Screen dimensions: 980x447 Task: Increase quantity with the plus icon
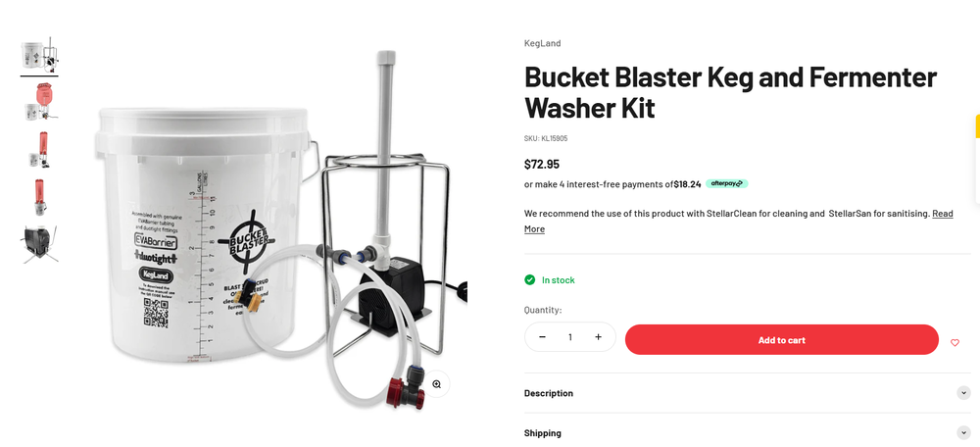598,337
